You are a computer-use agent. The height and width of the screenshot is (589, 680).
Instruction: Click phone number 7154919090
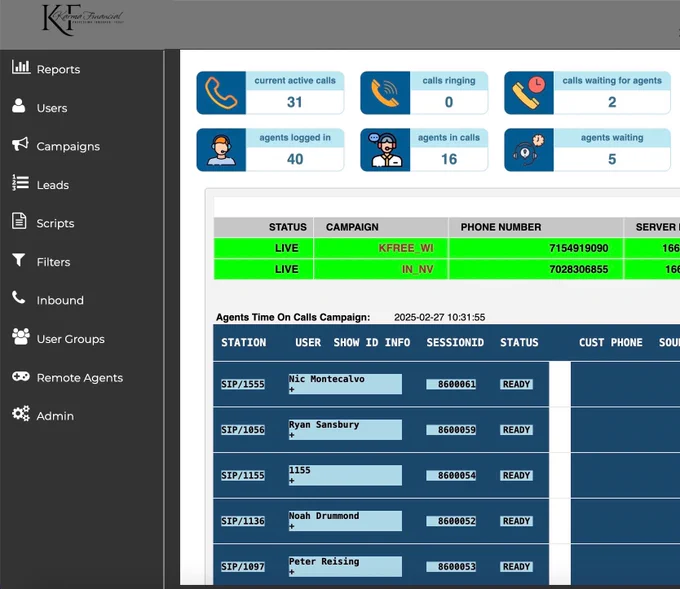point(579,248)
